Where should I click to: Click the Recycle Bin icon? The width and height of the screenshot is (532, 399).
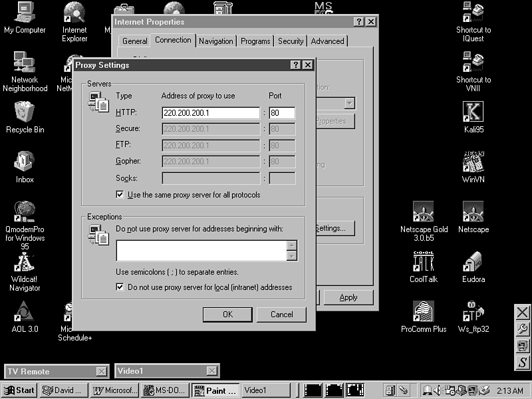tap(25, 117)
